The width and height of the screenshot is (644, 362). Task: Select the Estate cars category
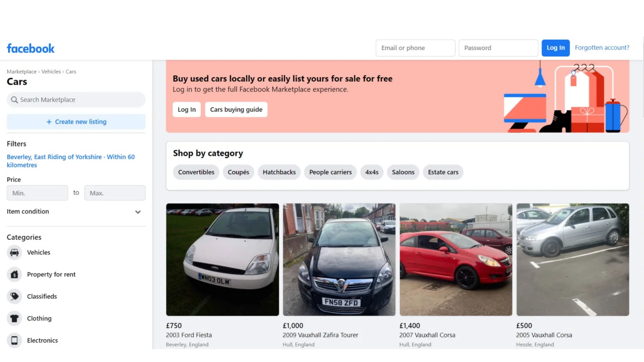[443, 172]
